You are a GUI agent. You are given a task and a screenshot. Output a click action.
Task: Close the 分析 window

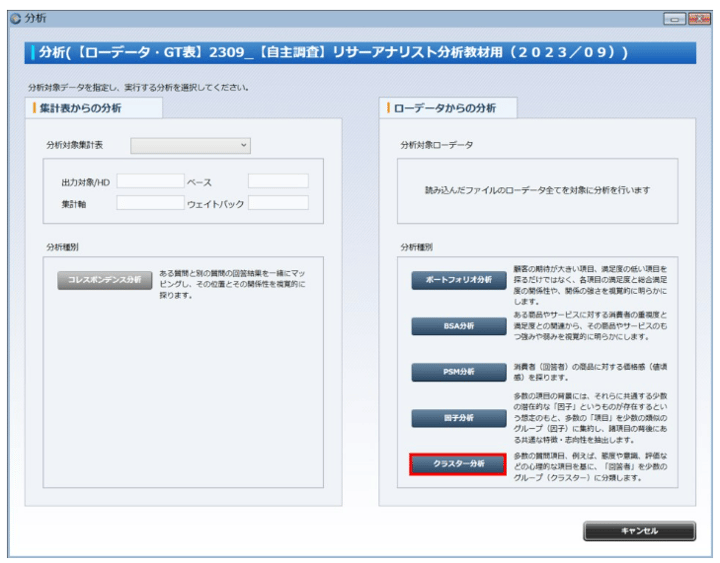click(x=698, y=18)
